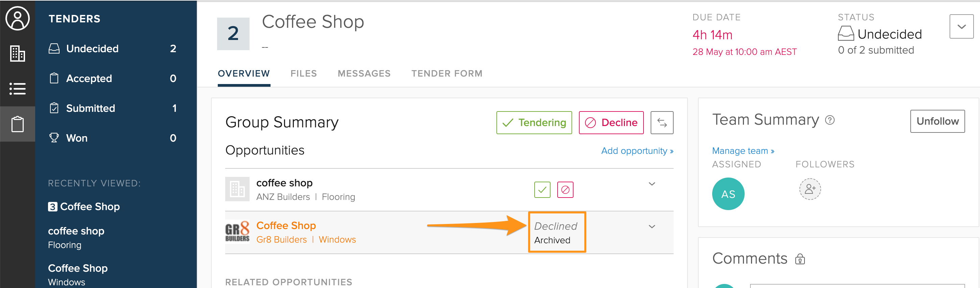Click the Comments lock icon
This screenshot has height=288, width=980.
point(800,259)
